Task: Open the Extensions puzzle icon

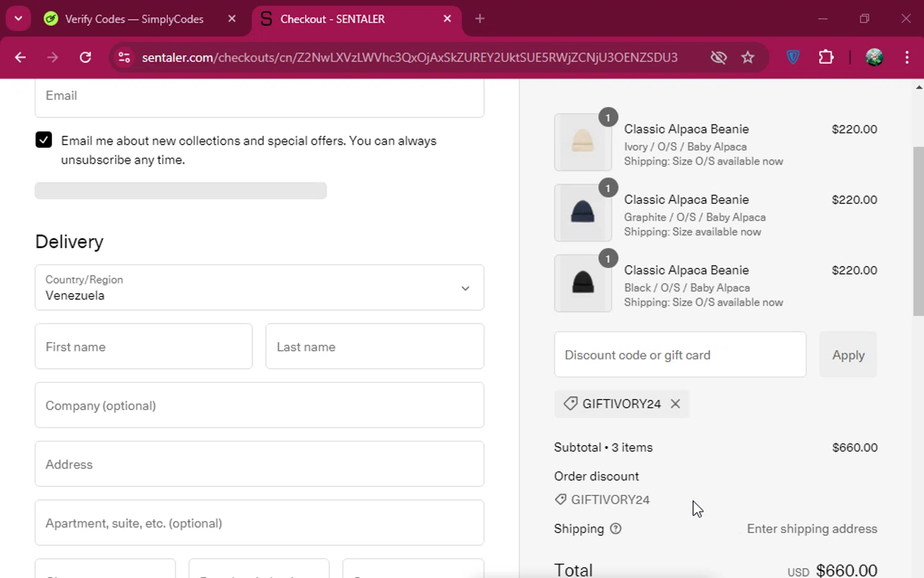Action: click(826, 57)
